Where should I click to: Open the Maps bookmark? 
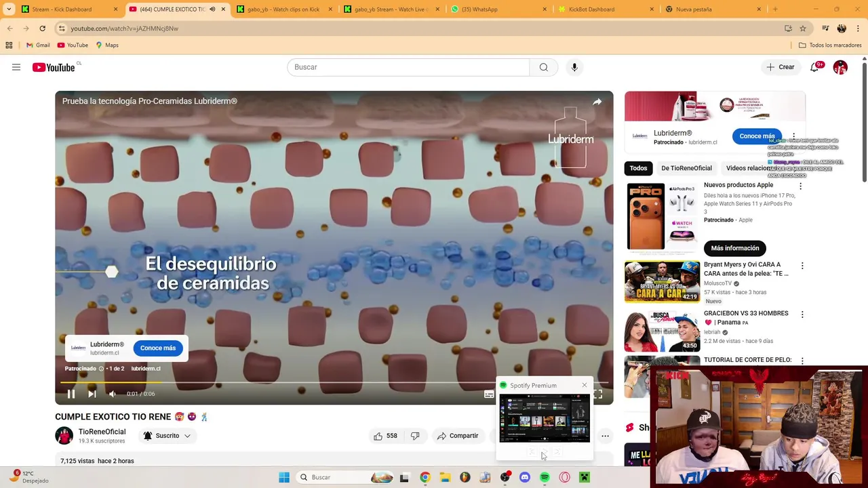(107, 45)
